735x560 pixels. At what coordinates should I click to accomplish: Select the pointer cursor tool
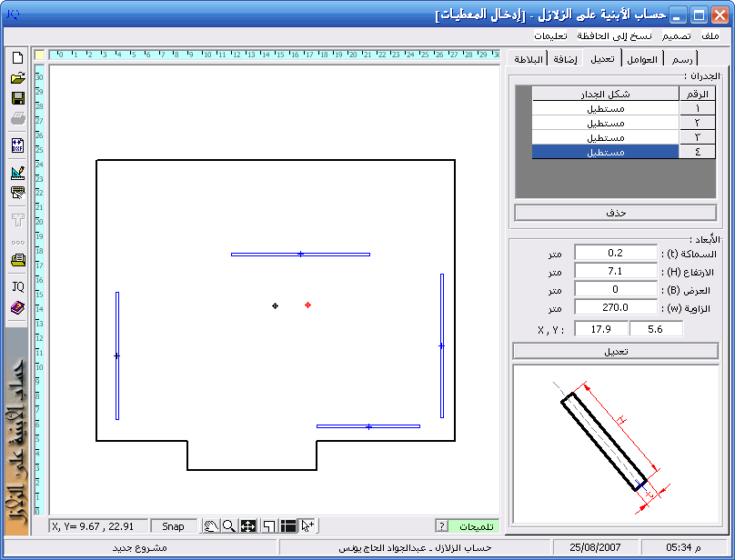[308, 526]
